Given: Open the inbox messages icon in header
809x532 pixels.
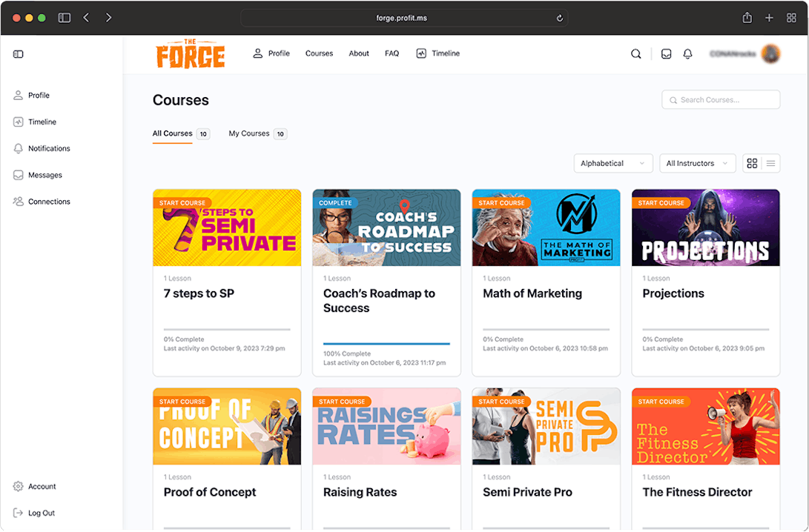Looking at the screenshot, I should click(666, 54).
